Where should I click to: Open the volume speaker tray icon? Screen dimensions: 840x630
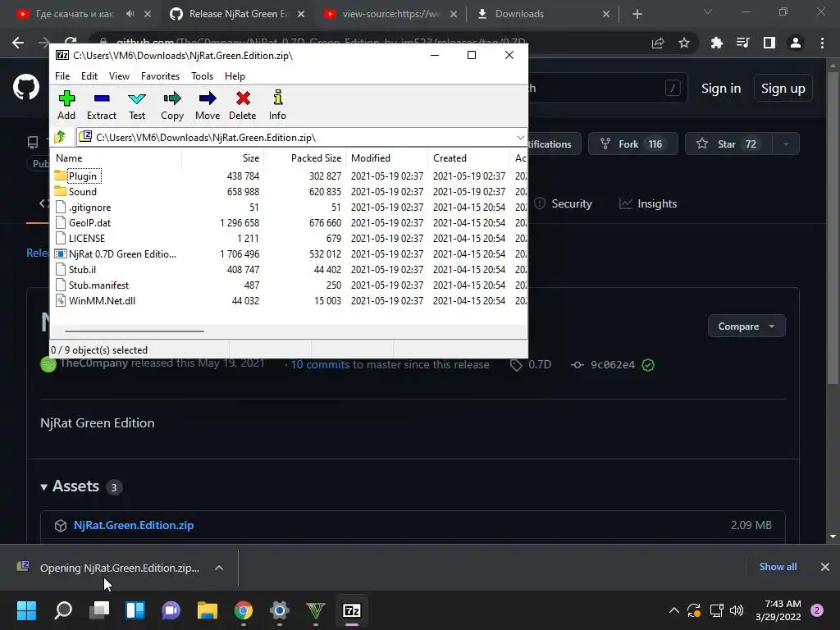[737, 610]
